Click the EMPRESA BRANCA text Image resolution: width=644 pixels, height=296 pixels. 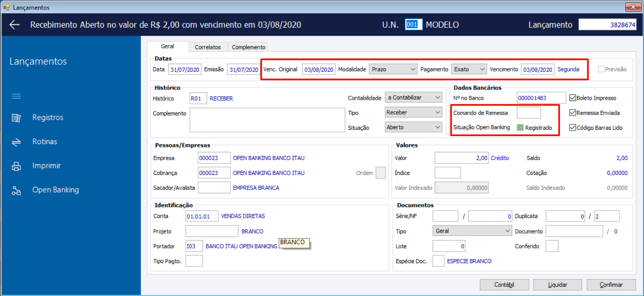[x=256, y=188]
